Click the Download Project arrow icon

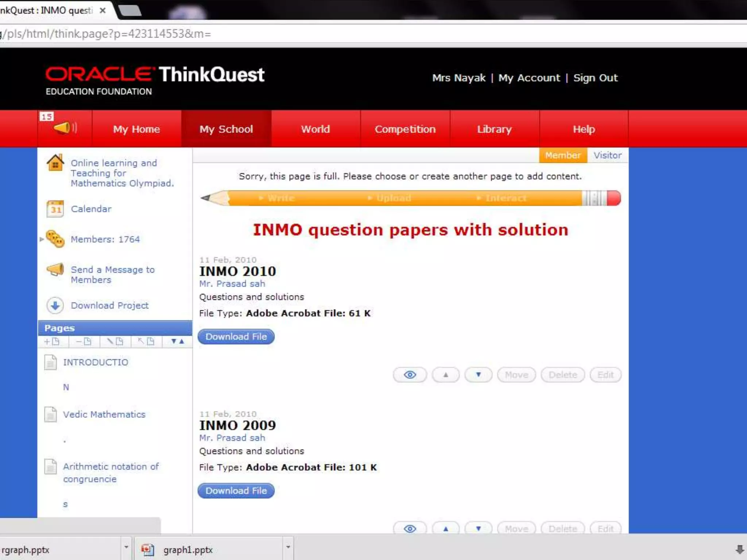click(x=55, y=306)
